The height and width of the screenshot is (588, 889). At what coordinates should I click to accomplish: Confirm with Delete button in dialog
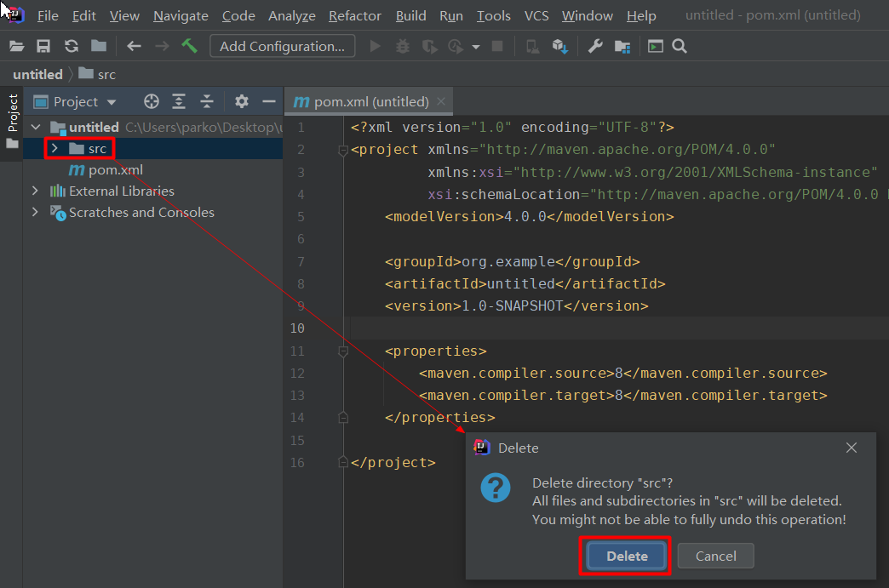(x=627, y=556)
